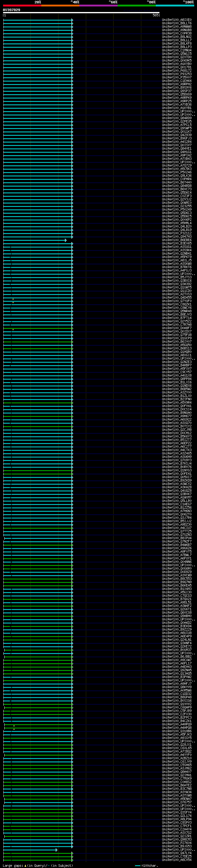Select hit label UniRef100_C7MUK9

(x=177, y=778)
